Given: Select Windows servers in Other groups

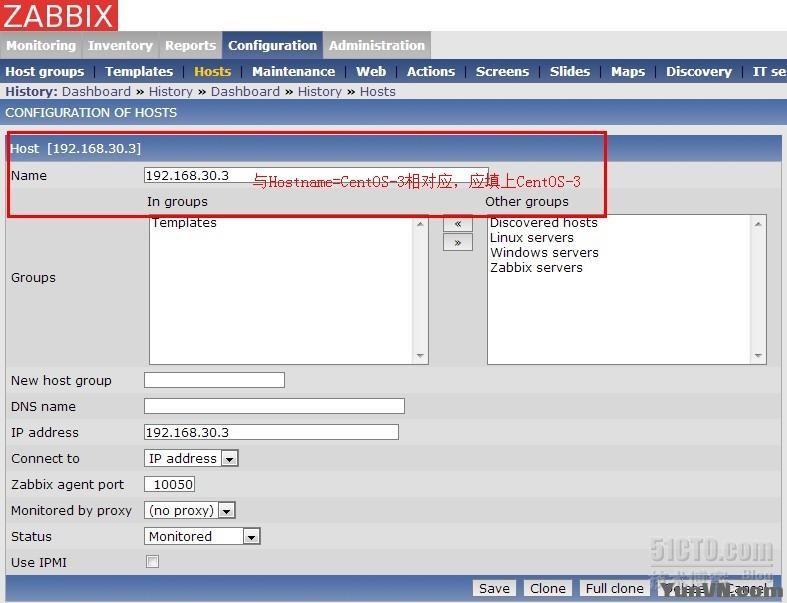Looking at the screenshot, I should (x=544, y=253).
